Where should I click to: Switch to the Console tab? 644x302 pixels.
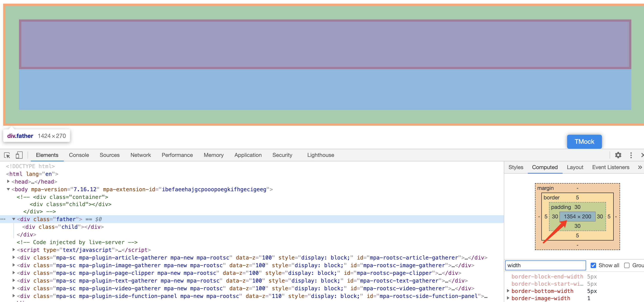(x=79, y=155)
